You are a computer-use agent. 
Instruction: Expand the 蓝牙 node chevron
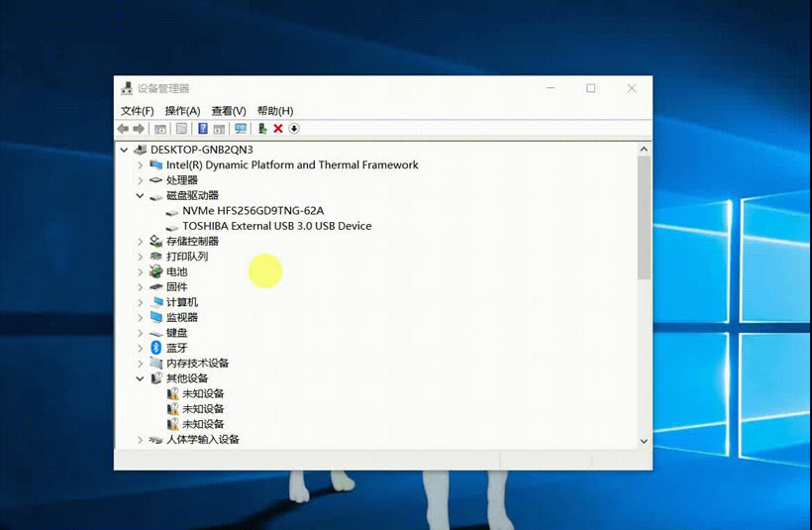(x=140, y=348)
